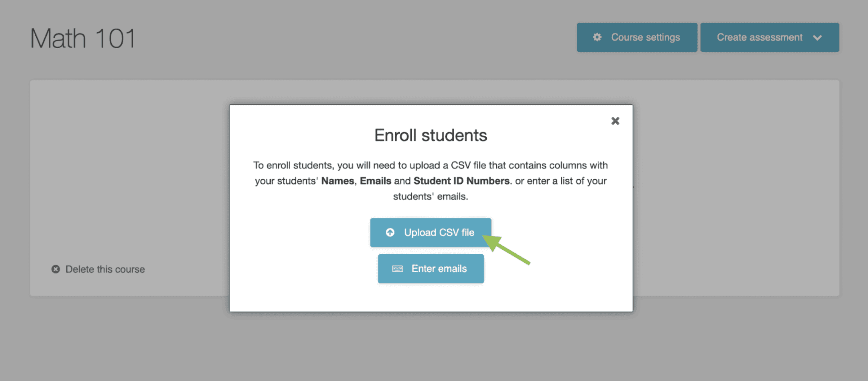Image resolution: width=868 pixels, height=381 pixels.
Task: Click the bold Student ID Numbers text
Action: click(461, 181)
